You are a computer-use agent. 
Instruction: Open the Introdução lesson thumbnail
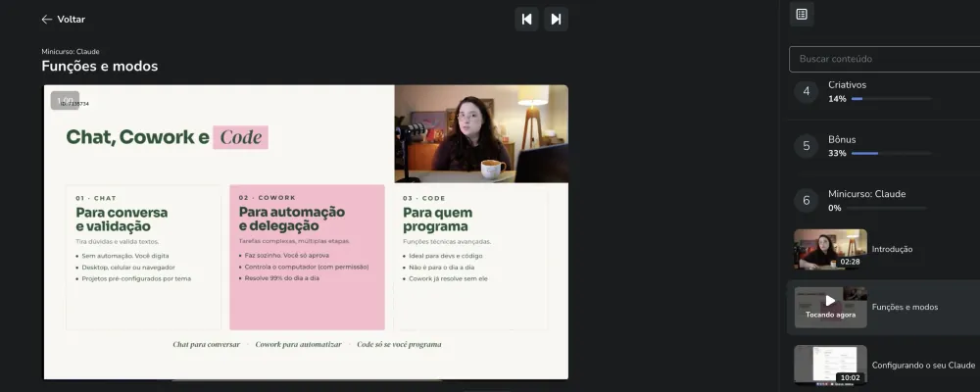click(x=830, y=249)
